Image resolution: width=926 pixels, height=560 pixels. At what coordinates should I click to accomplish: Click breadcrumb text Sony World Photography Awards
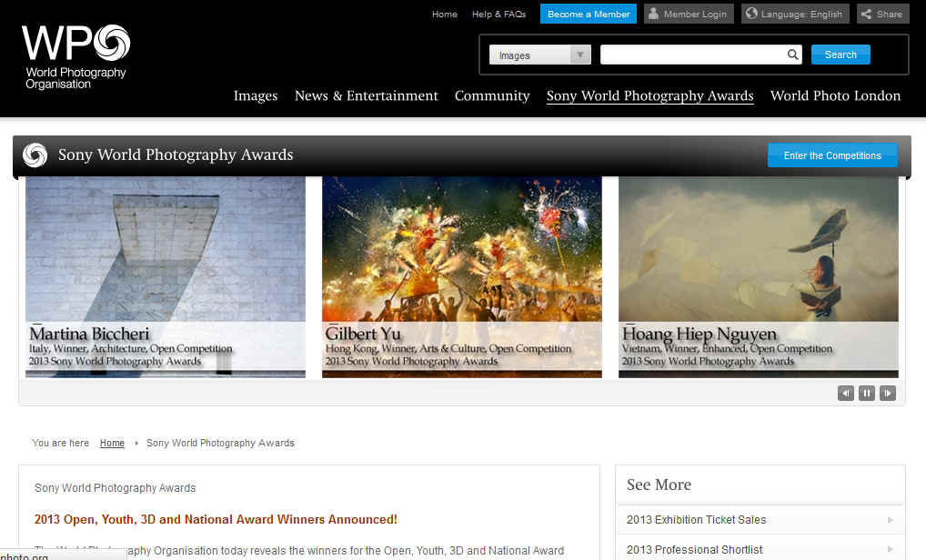tap(220, 443)
